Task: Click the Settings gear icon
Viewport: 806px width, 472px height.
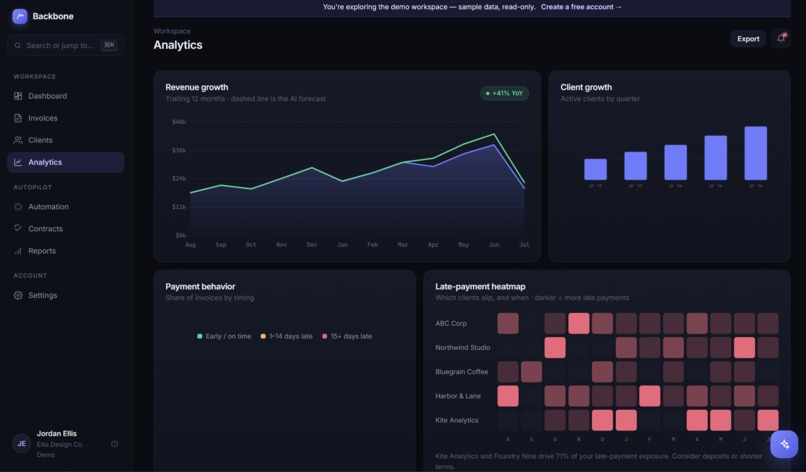Action: 18,295
